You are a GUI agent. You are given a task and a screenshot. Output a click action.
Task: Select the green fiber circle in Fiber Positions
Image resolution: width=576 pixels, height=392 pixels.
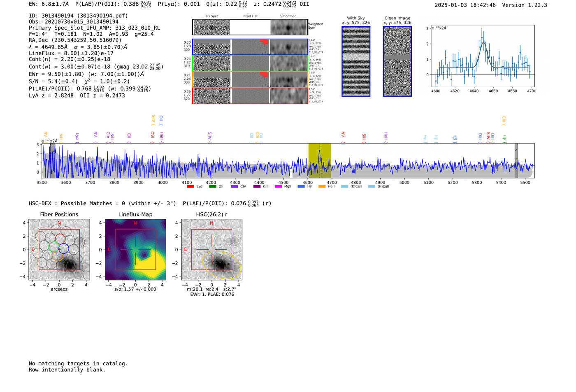coord(54,247)
